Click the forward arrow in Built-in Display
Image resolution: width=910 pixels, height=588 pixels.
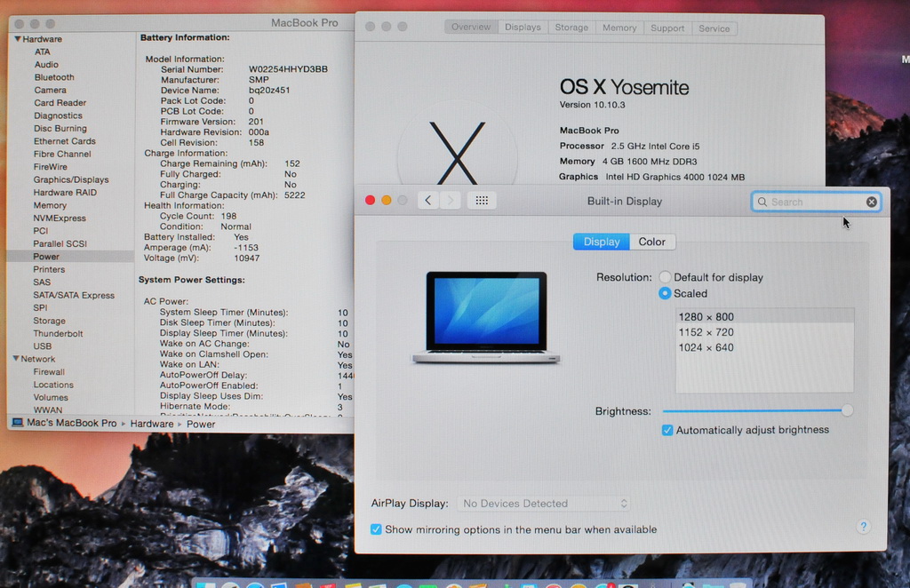[x=451, y=201]
